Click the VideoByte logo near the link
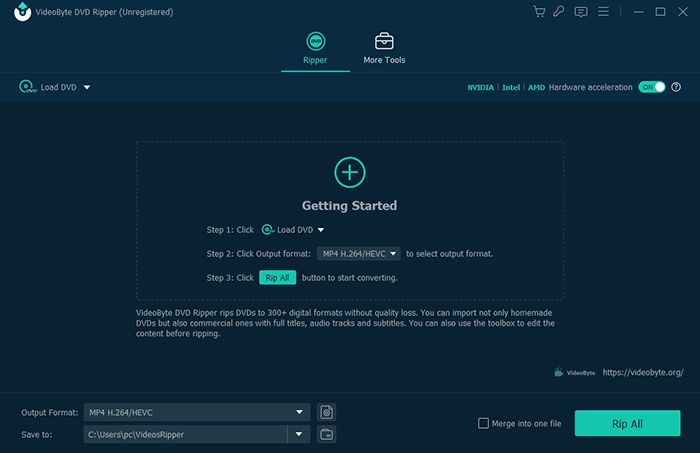Image resolution: width=700 pixels, height=453 pixels. coord(575,372)
